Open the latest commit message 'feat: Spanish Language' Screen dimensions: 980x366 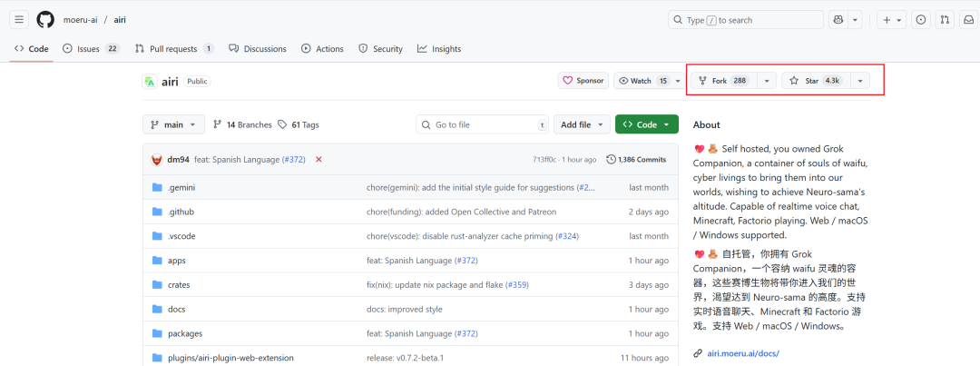237,160
